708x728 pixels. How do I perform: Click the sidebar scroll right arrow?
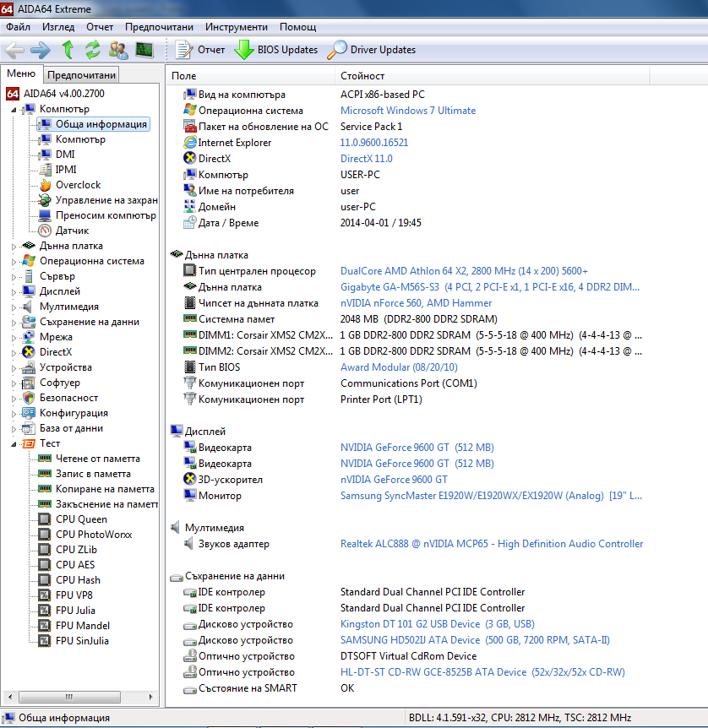150,697
